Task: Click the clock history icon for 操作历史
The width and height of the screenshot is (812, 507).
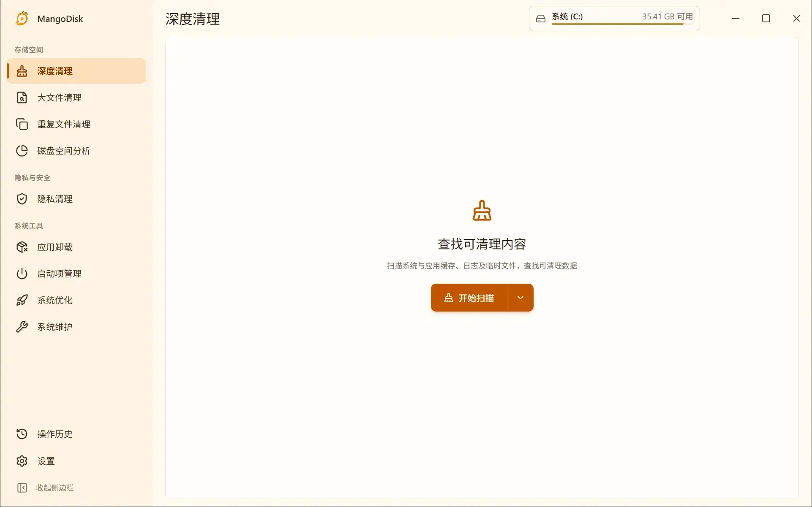Action: point(22,434)
